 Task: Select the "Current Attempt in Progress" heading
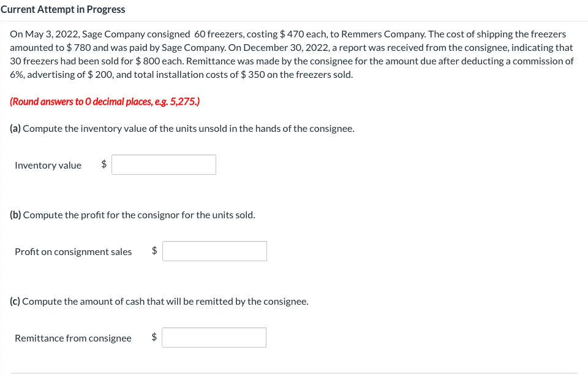[x=62, y=9]
